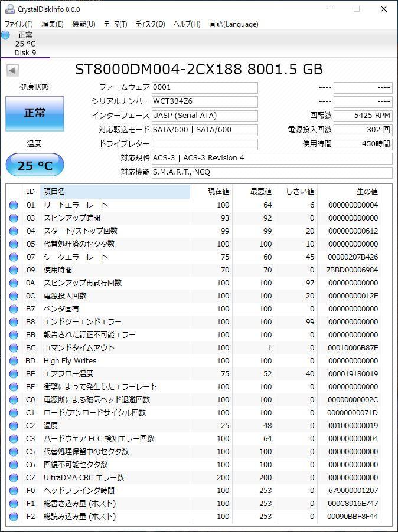
Task: Click status orb for C5 代替処理保留中のセクタ数
Action: click(14, 452)
